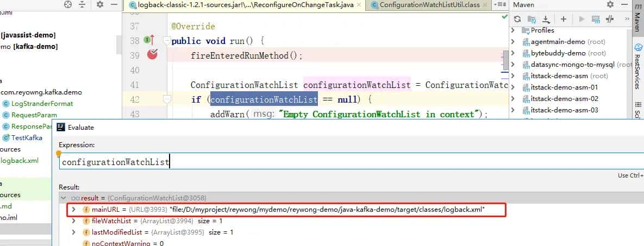Image resolution: width=644 pixels, height=246 pixels.
Task: Select itstack-demo-asm-02 in Maven tree
Action: [x=564, y=99]
